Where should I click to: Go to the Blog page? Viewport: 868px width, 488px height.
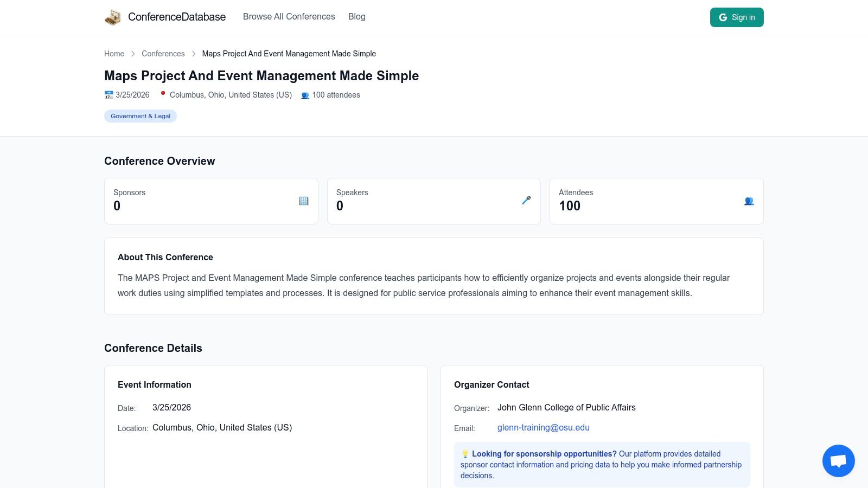coord(356,17)
